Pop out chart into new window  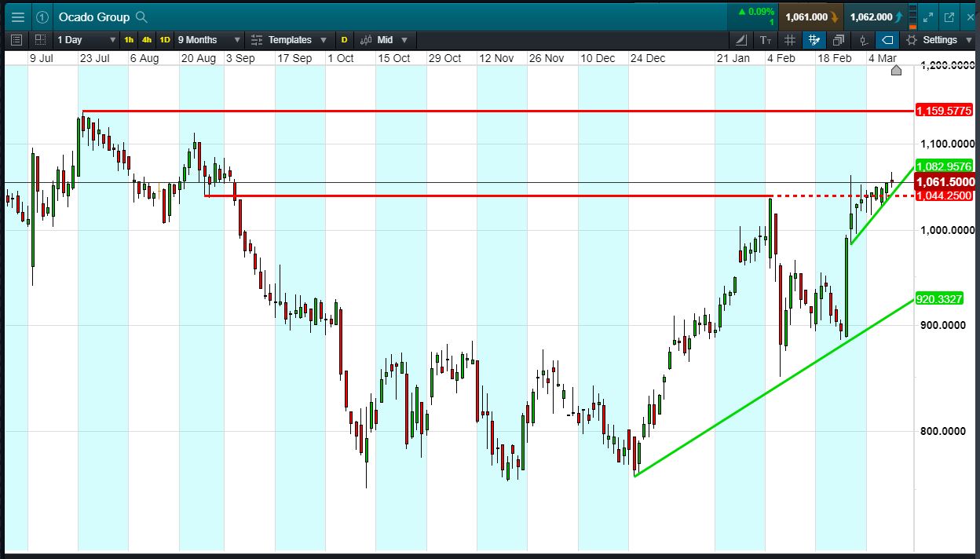949,16
